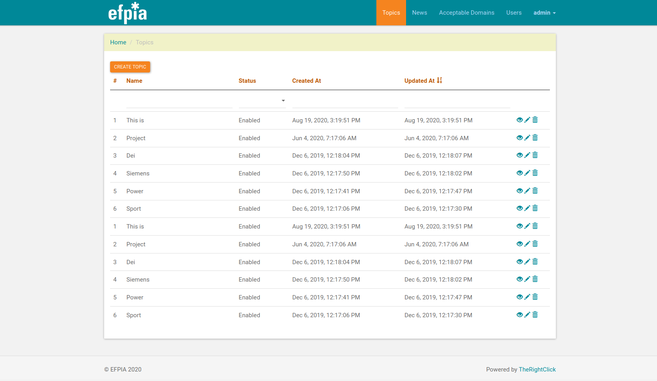This screenshot has height=381, width=657.
Task: Go to the News navigation item
Action: (x=419, y=13)
